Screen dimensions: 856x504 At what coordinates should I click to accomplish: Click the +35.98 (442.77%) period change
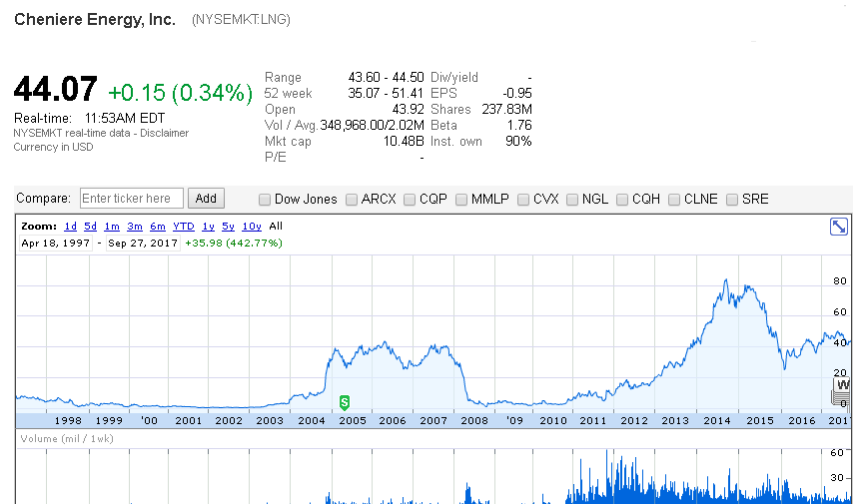(x=234, y=244)
